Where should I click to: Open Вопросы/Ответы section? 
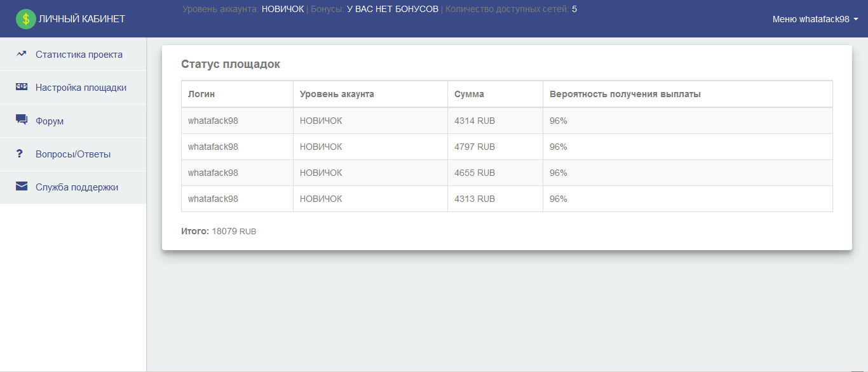pyautogui.click(x=73, y=154)
